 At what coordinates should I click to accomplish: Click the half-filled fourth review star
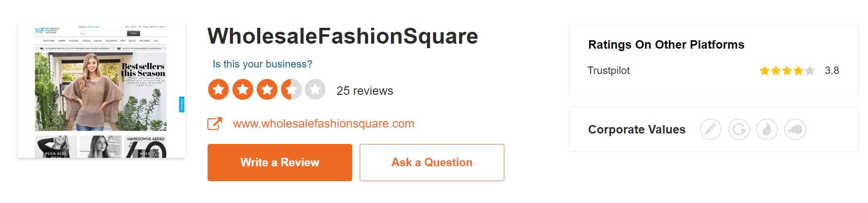(291, 90)
